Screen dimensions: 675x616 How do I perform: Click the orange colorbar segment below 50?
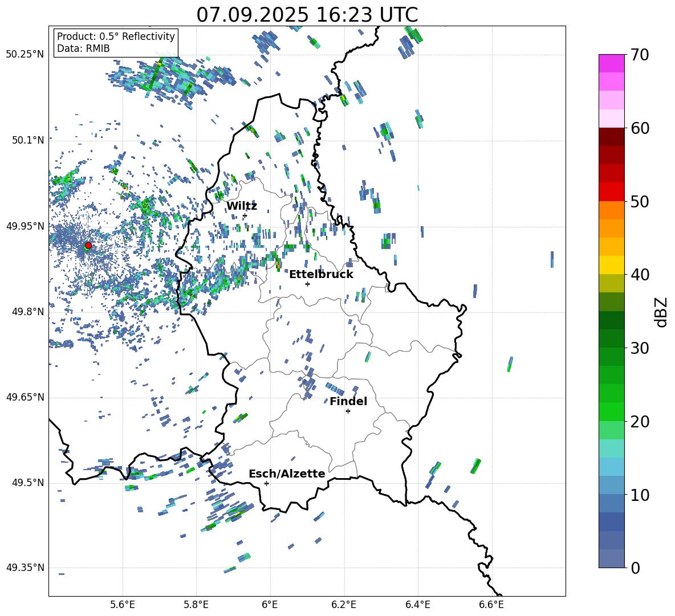(x=611, y=210)
